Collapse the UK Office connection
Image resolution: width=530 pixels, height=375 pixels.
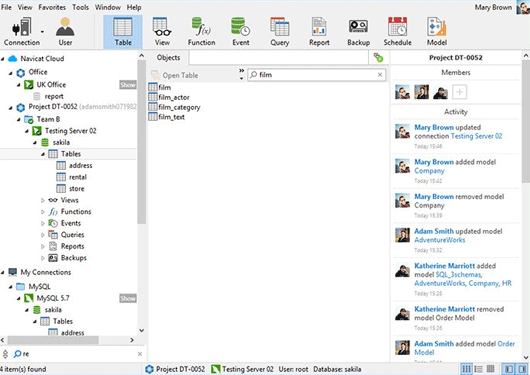coord(19,85)
